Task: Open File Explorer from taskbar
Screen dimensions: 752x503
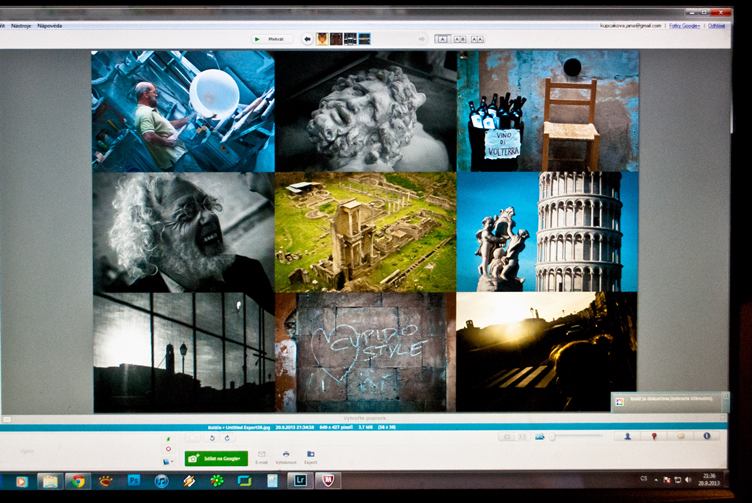Action: pyautogui.click(x=50, y=481)
